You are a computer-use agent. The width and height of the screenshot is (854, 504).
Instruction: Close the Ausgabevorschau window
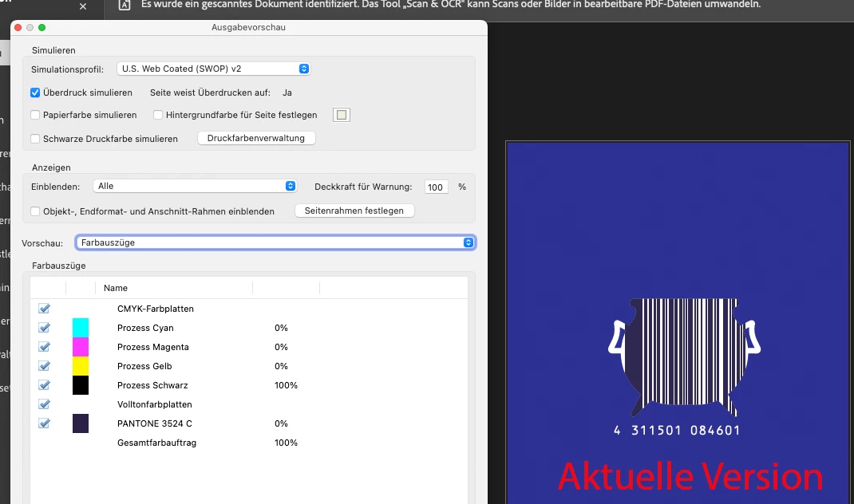(x=18, y=27)
